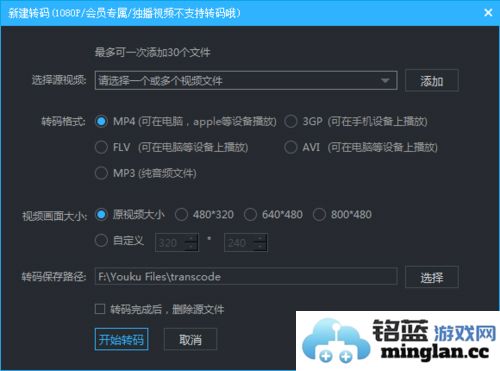Tick 转码完成后，删除源文件 checkbox
The width and height of the screenshot is (500, 371).
(x=100, y=309)
